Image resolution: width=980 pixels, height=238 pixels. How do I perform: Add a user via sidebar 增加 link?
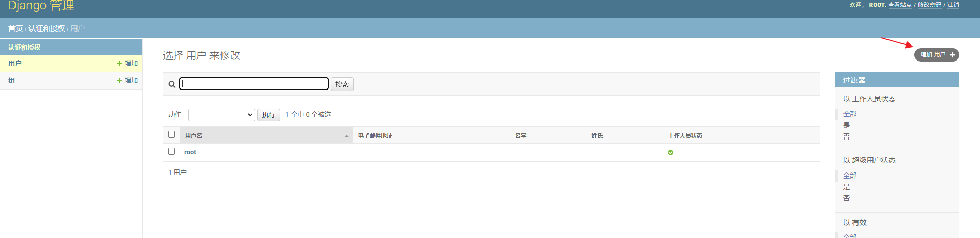127,63
